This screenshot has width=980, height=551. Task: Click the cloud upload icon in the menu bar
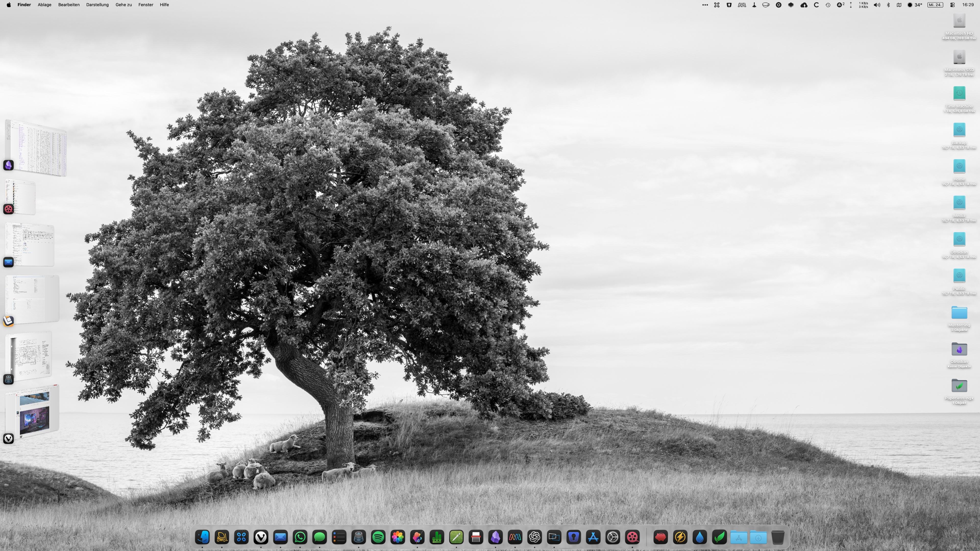point(804,5)
